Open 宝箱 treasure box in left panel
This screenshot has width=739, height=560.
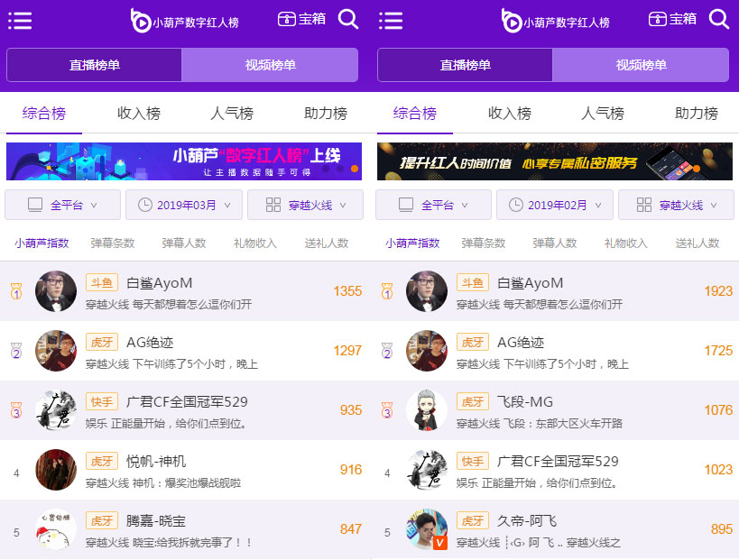(301, 19)
